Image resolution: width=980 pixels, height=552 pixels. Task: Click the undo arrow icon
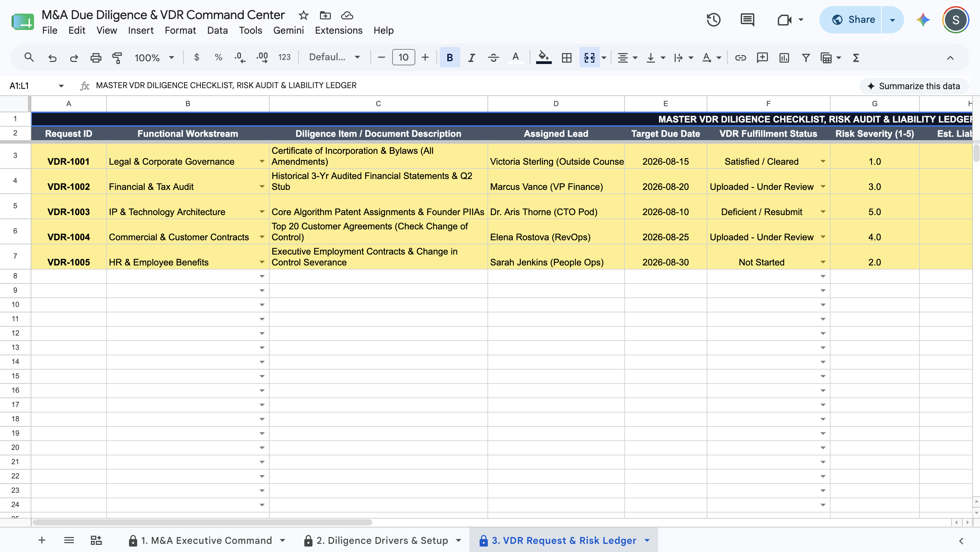point(52,58)
